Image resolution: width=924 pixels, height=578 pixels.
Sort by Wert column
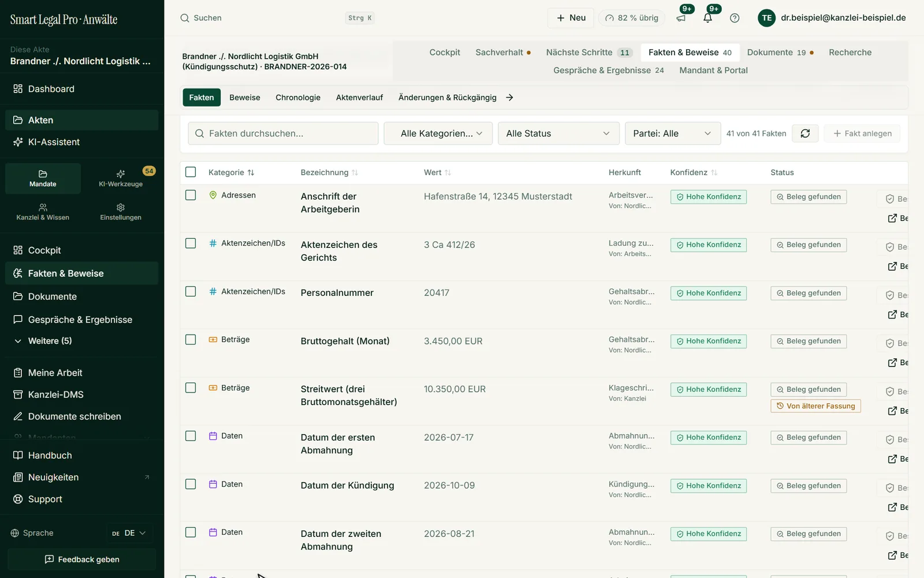coord(437,172)
